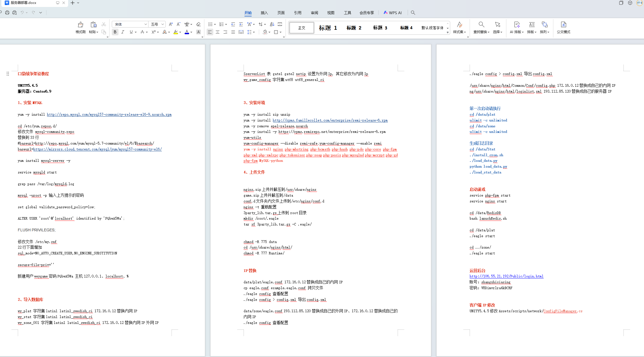Open Find and Replace magnifier icon
644x357 pixels.
[x=481, y=25]
